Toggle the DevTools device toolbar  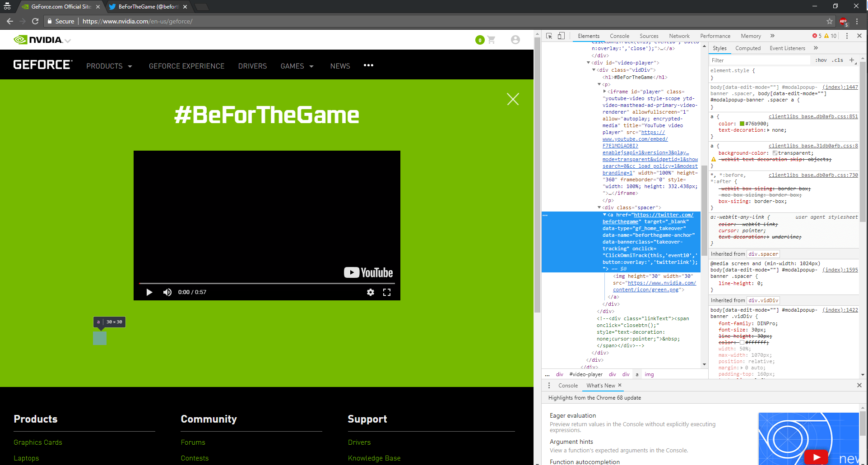[x=561, y=36]
